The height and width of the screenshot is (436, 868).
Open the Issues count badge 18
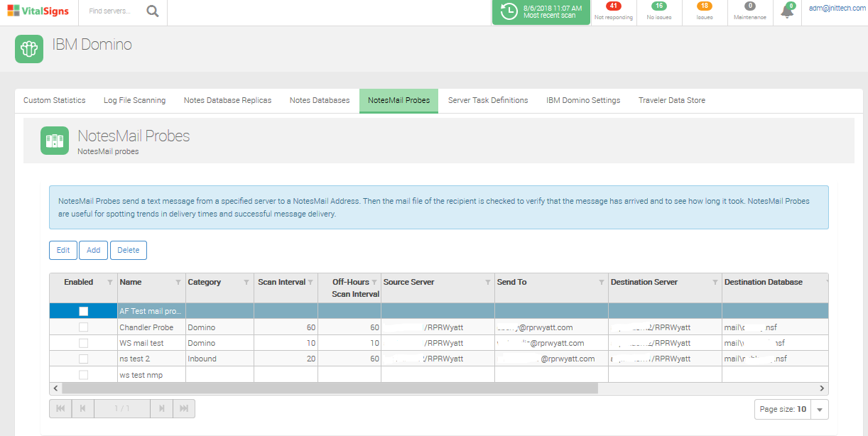point(705,6)
